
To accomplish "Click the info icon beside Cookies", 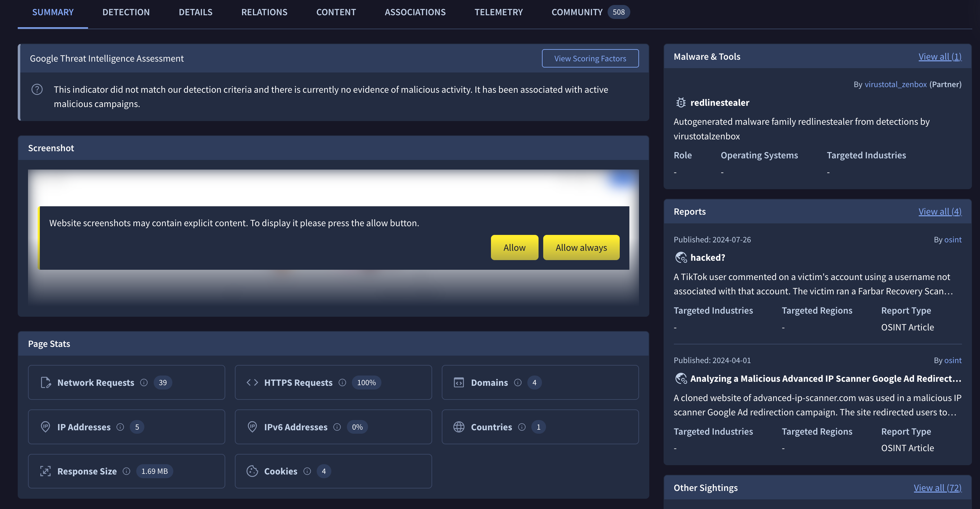I will (307, 471).
